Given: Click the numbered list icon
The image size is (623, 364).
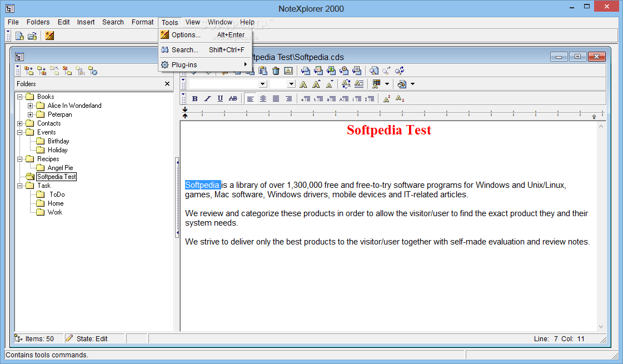Looking at the screenshot, I should tap(318, 98).
